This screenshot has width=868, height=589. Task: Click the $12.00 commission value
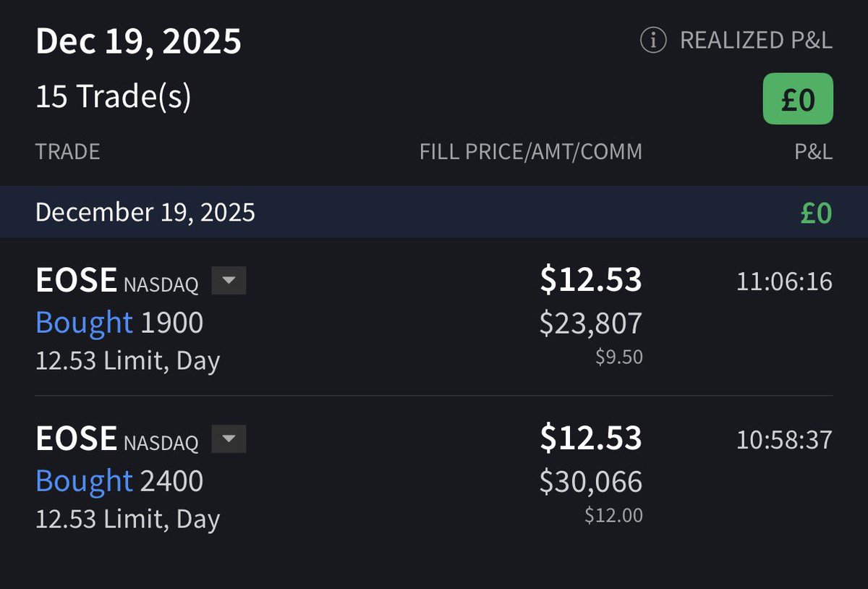tap(613, 515)
